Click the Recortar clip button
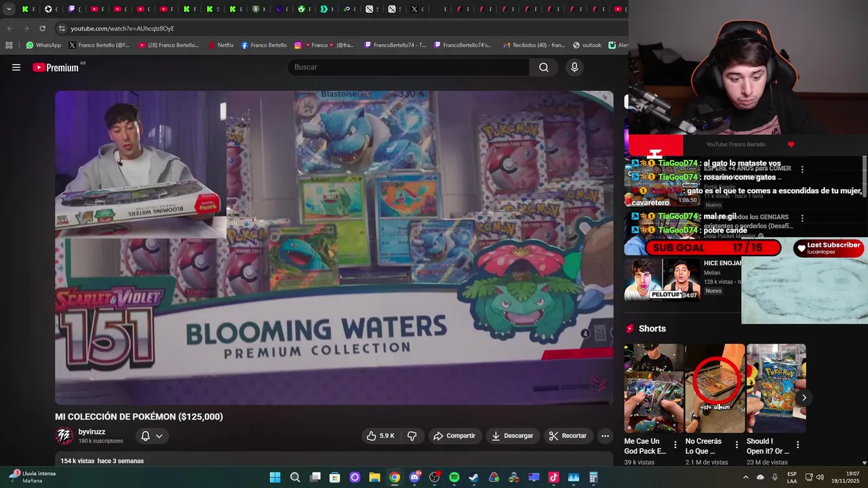This screenshot has width=868, height=488. pyautogui.click(x=568, y=436)
